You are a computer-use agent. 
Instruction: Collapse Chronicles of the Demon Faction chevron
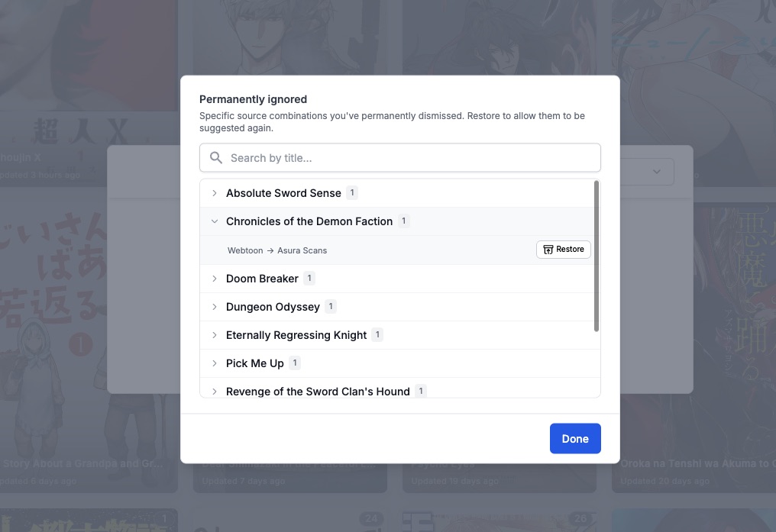(x=215, y=221)
